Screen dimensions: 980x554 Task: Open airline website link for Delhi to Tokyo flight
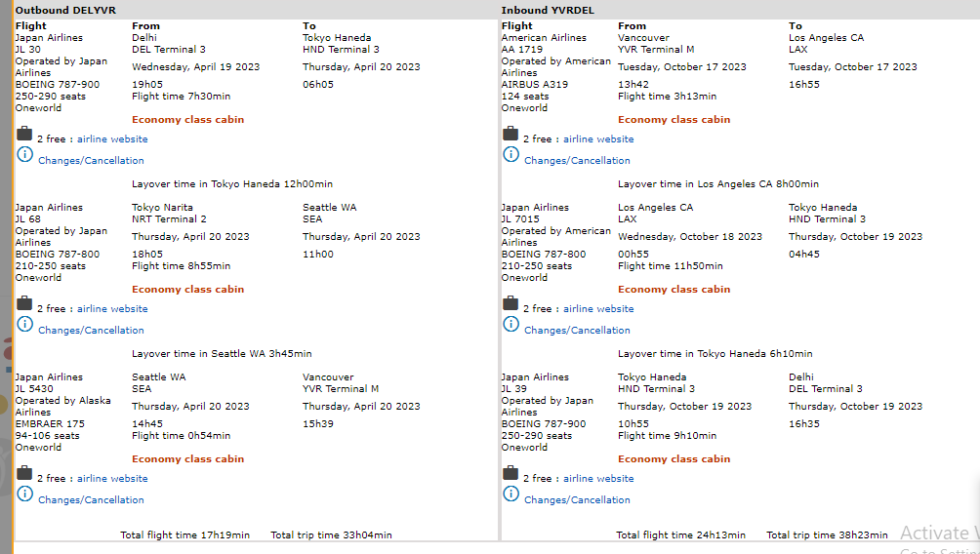click(x=112, y=139)
